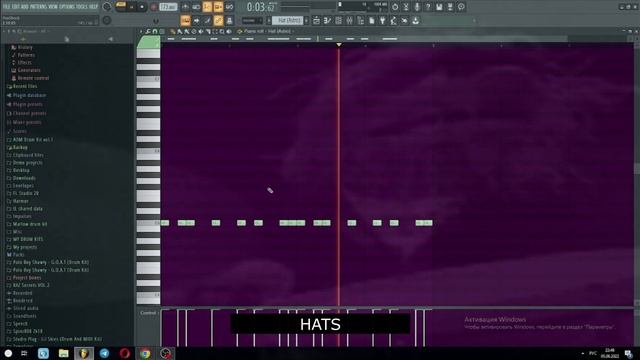Click the render export icon next to save

[450, 7]
